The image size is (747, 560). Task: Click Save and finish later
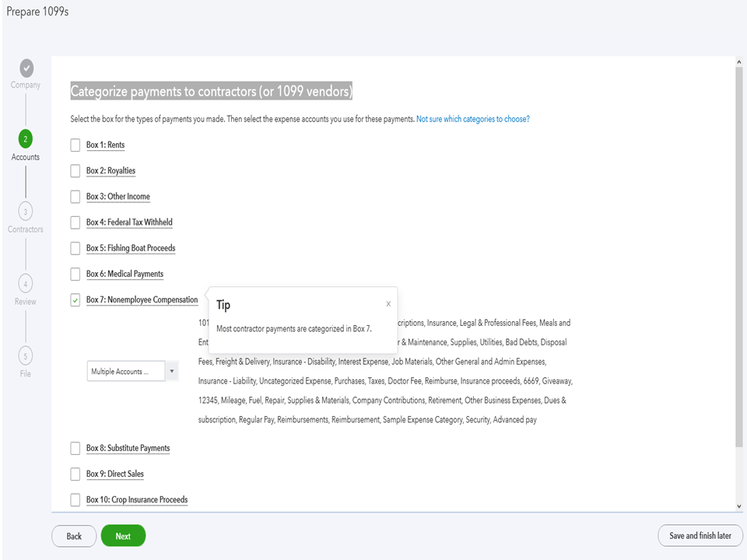coord(700,536)
